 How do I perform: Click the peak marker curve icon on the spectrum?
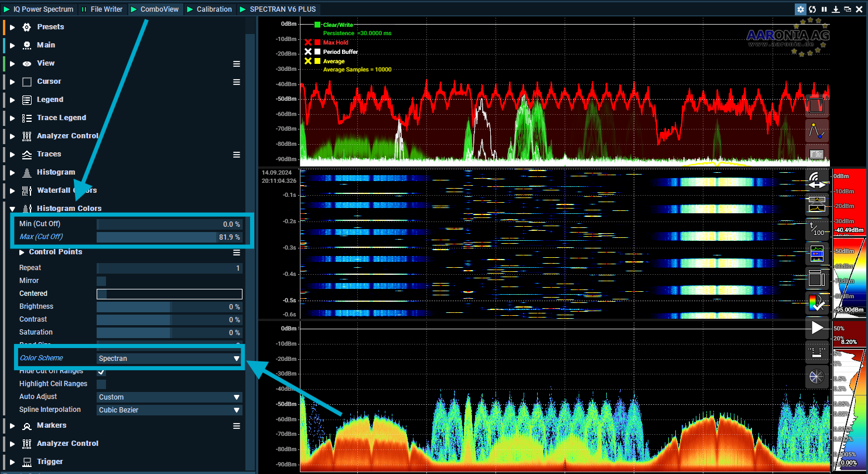[816, 131]
